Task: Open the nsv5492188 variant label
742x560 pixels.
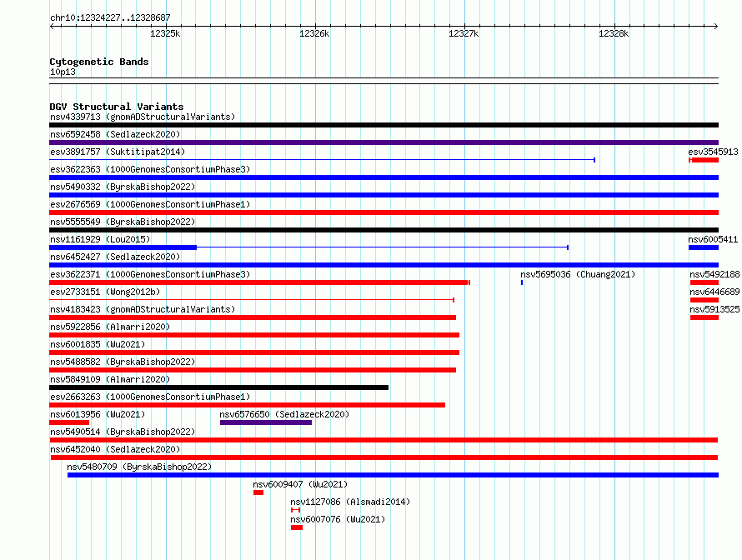Action: (714, 274)
